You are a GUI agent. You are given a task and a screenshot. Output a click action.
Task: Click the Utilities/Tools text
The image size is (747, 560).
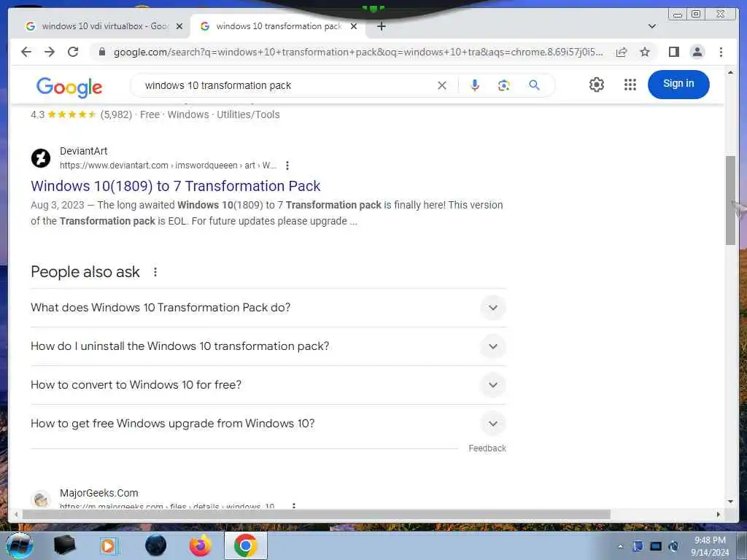click(x=248, y=114)
